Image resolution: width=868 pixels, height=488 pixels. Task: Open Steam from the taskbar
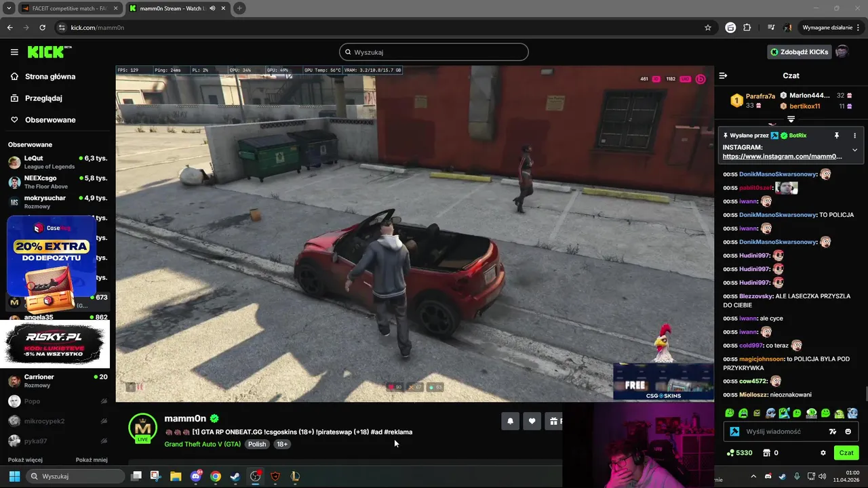tap(235, 476)
